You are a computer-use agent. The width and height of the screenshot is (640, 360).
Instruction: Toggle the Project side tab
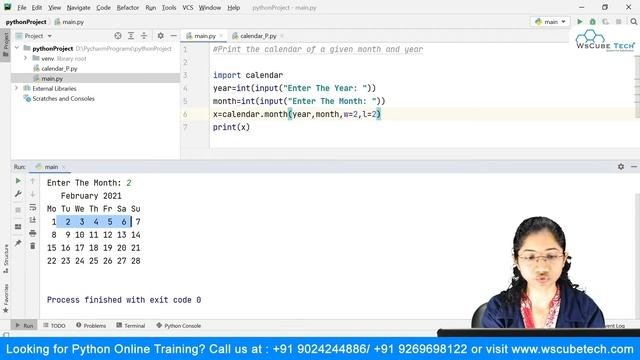point(6,44)
